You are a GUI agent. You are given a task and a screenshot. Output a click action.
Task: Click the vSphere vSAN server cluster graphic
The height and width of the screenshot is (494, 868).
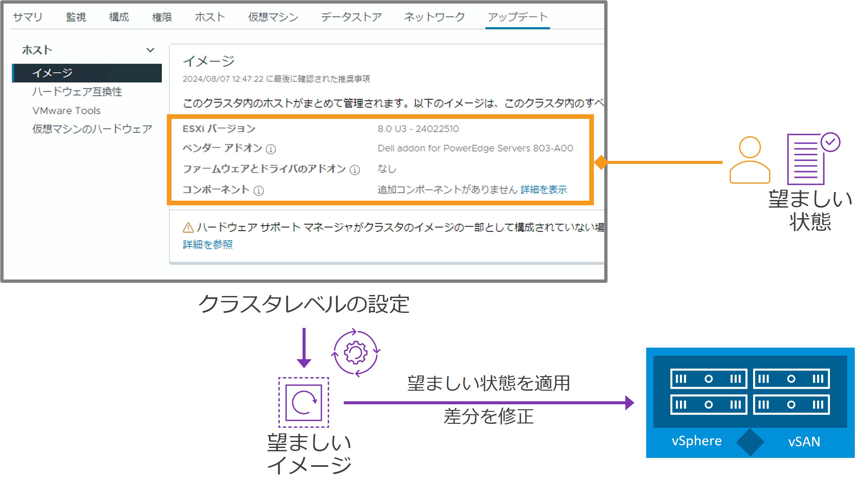click(749, 402)
